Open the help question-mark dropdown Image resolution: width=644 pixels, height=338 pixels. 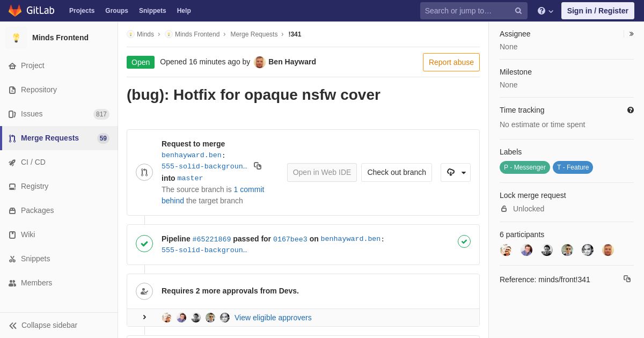click(545, 11)
